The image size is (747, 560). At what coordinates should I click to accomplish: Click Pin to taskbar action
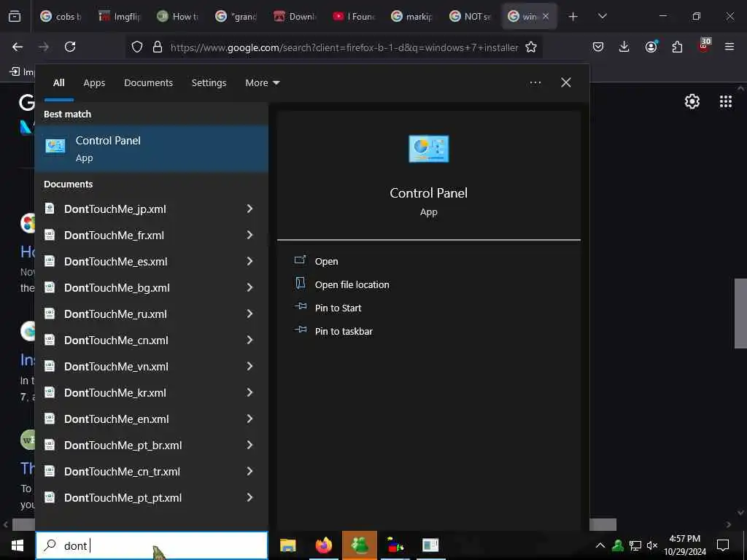click(x=344, y=332)
